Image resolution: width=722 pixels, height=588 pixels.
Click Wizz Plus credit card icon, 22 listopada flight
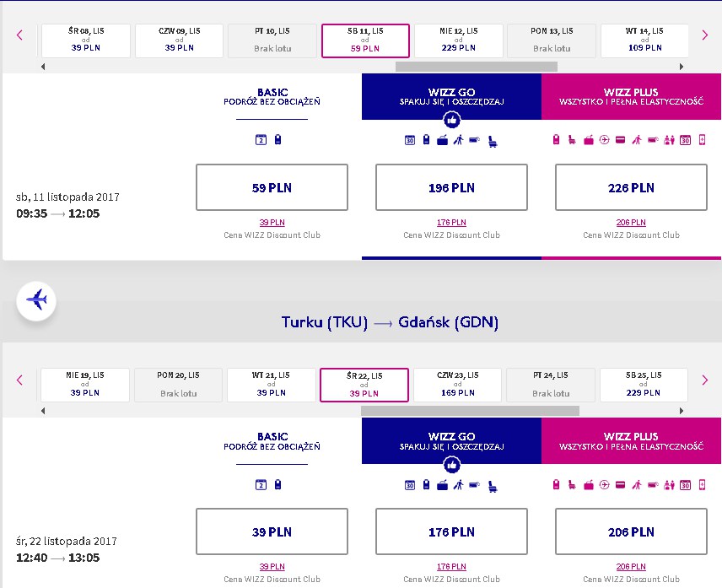point(621,485)
